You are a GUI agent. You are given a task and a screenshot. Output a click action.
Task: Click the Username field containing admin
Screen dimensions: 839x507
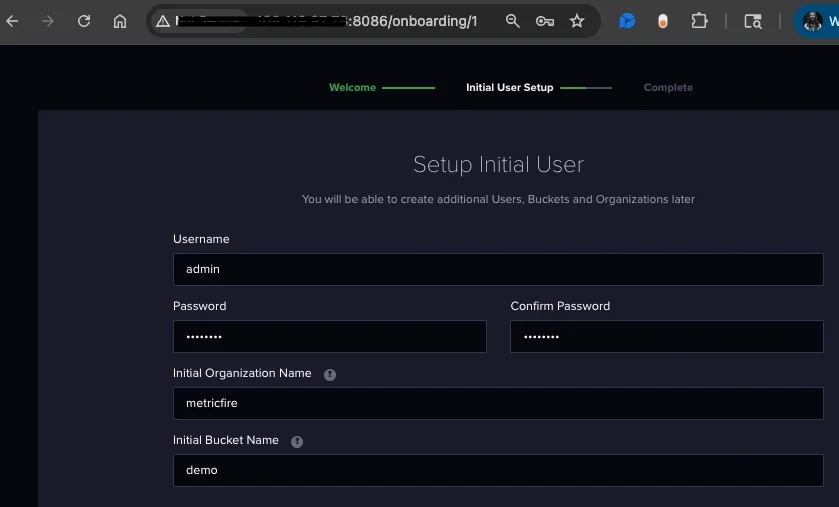point(498,270)
